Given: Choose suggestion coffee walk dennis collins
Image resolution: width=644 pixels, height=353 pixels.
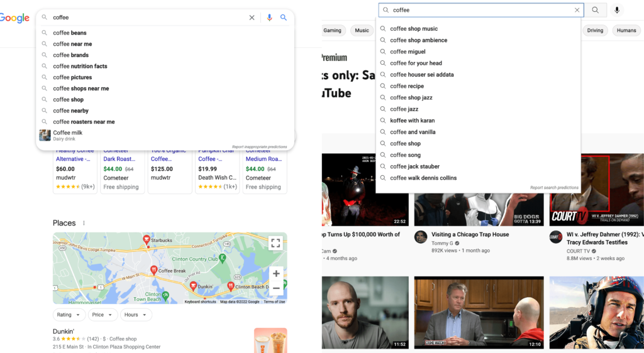Looking at the screenshot, I should [x=479, y=178].
